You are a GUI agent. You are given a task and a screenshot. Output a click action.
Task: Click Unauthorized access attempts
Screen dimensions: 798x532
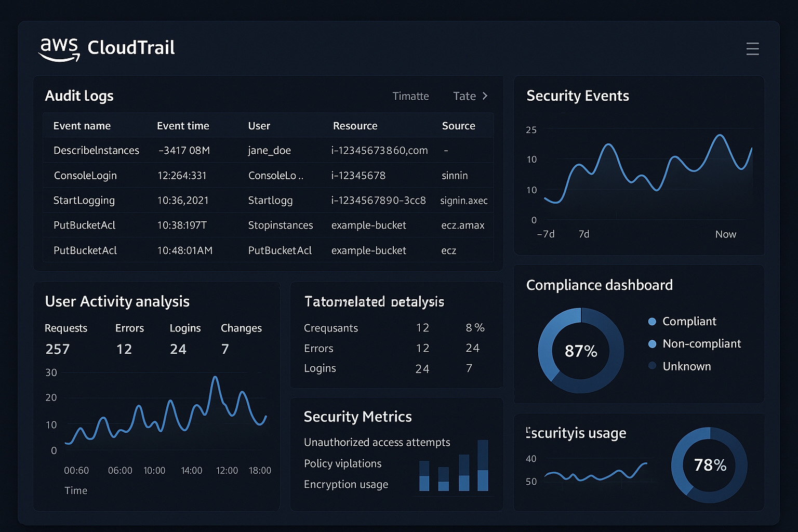tap(377, 442)
